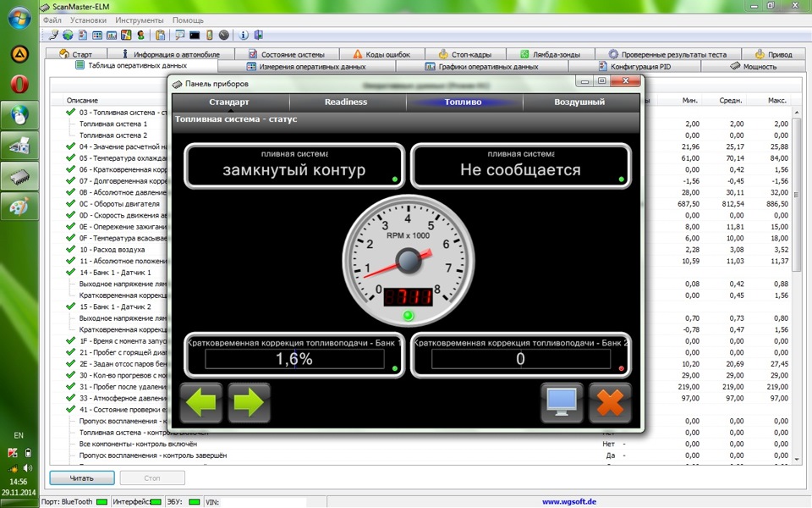
Task: Go to previous dashboard page with left arrow
Action: tap(201, 403)
